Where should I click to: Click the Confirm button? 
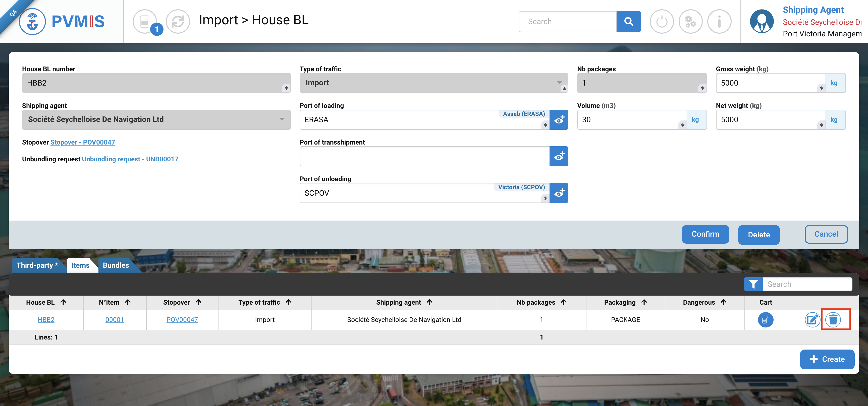click(705, 234)
